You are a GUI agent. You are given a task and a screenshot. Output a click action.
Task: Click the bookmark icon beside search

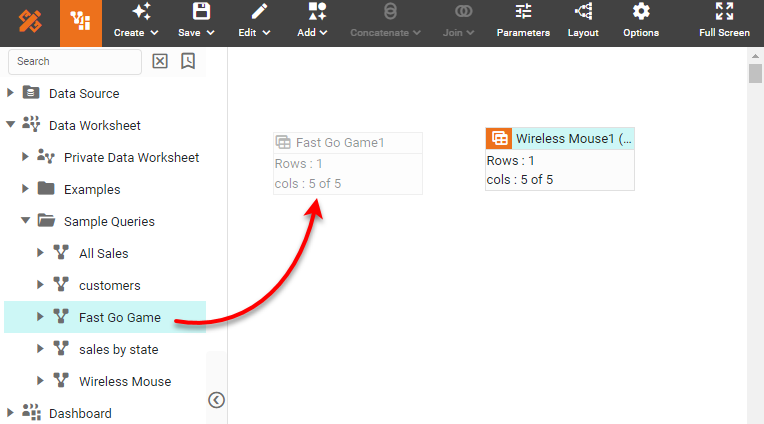pos(188,61)
